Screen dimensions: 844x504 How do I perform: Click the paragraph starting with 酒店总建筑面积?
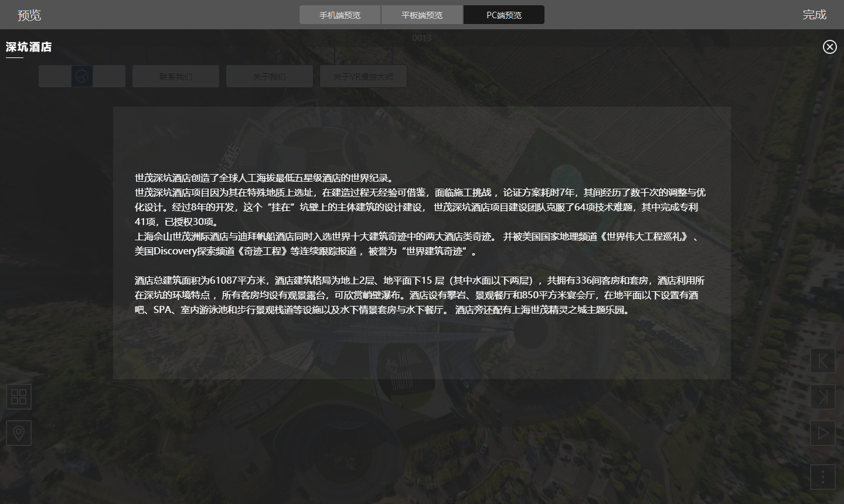(420, 295)
